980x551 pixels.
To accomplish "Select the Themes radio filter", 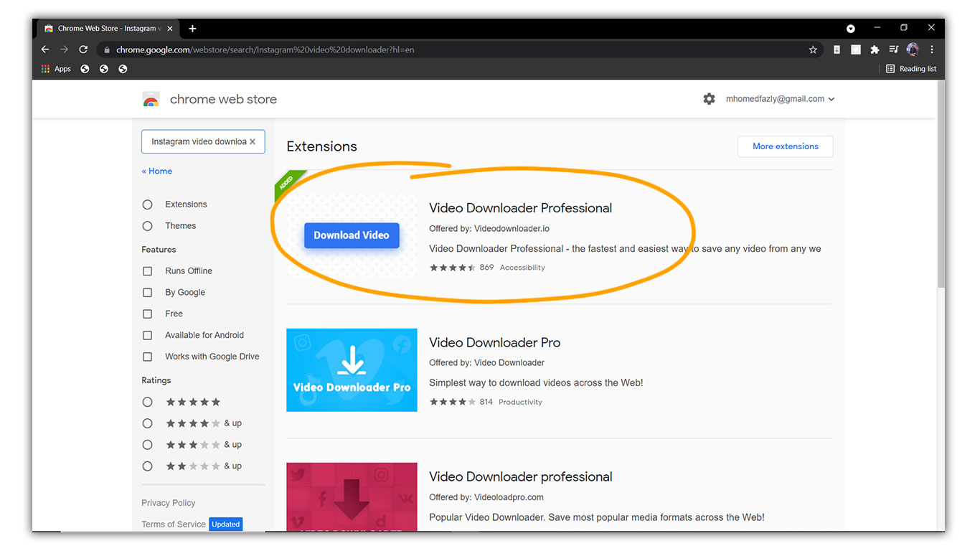I will pos(148,226).
